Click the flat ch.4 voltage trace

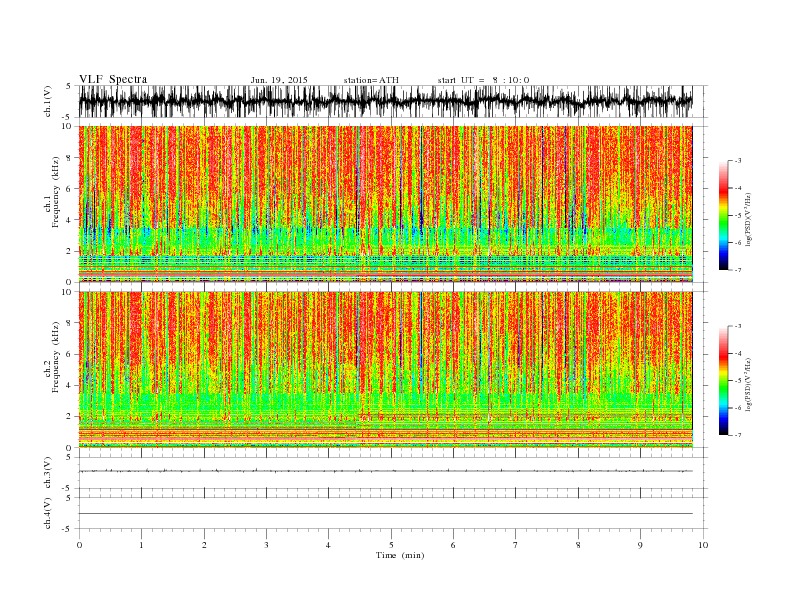[x=385, y=514]
